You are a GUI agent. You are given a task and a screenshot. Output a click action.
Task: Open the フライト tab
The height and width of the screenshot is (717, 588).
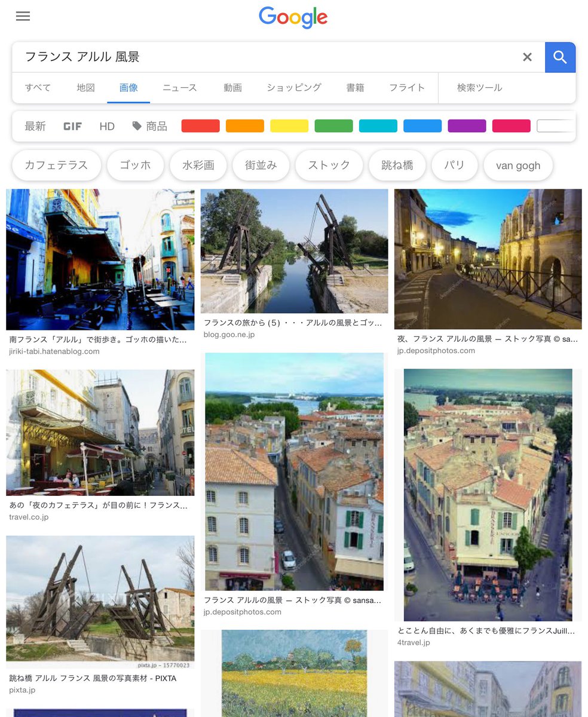(x=406, y=87)
